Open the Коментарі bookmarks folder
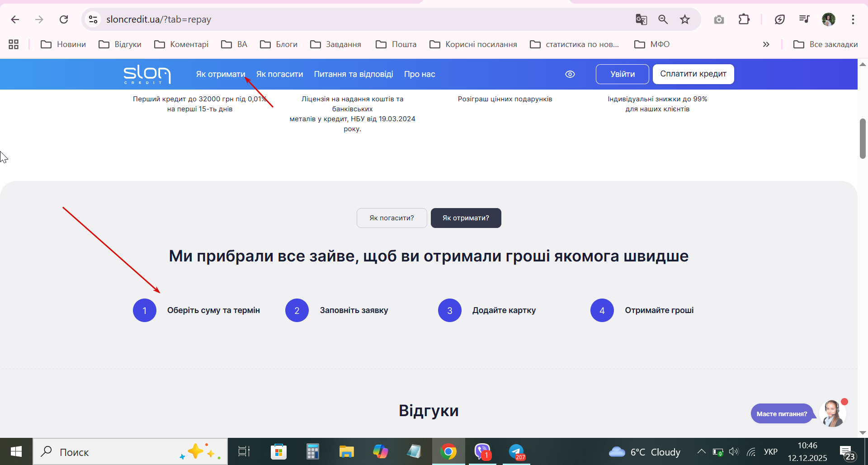The width and height of the screenshot is (868, 465). pyautogui.click(x=181, y=44)
